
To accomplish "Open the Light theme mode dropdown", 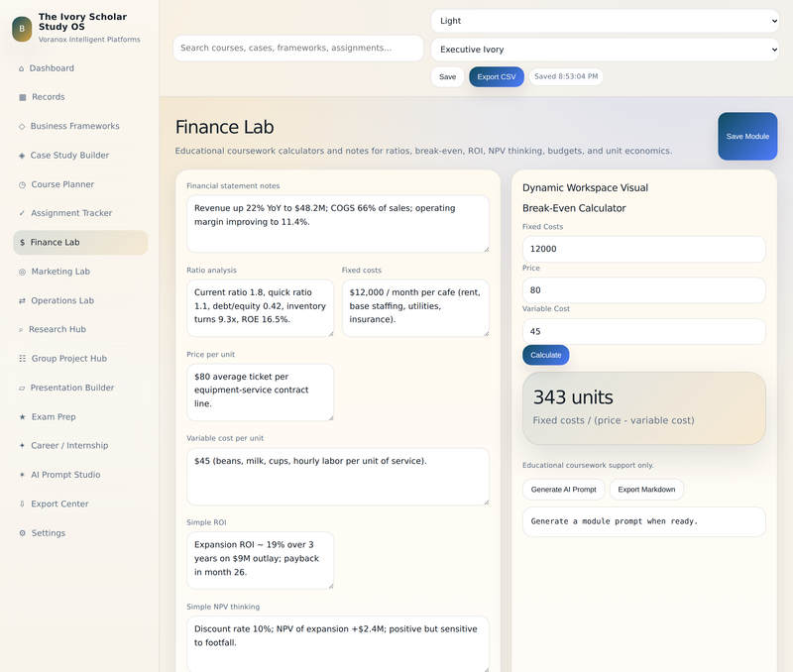I will [x=605, y=21].
